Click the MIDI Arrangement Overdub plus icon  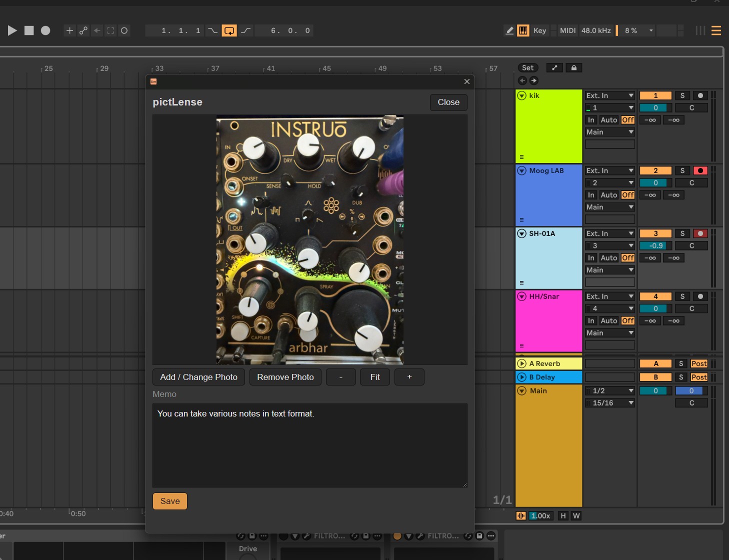click(x=69, y=30)
